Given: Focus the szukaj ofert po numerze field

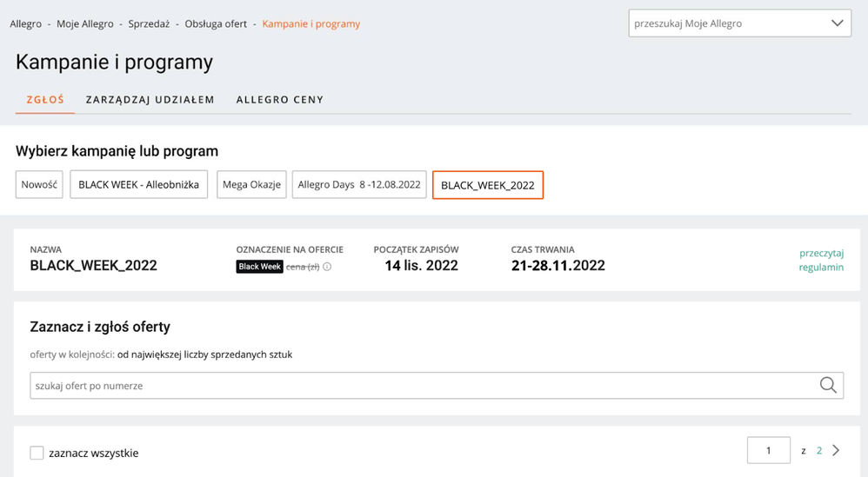Looking at the screenshot, I should tap(417, 386).
